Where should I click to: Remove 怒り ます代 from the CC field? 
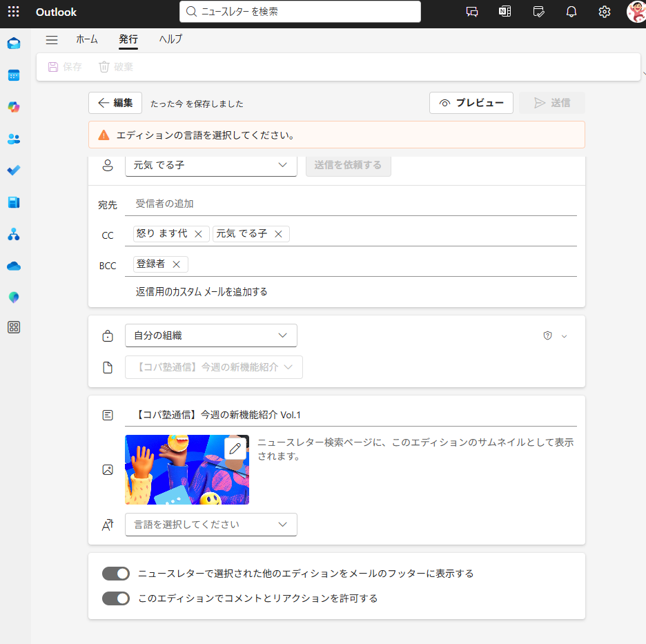(x=199, y=234)
